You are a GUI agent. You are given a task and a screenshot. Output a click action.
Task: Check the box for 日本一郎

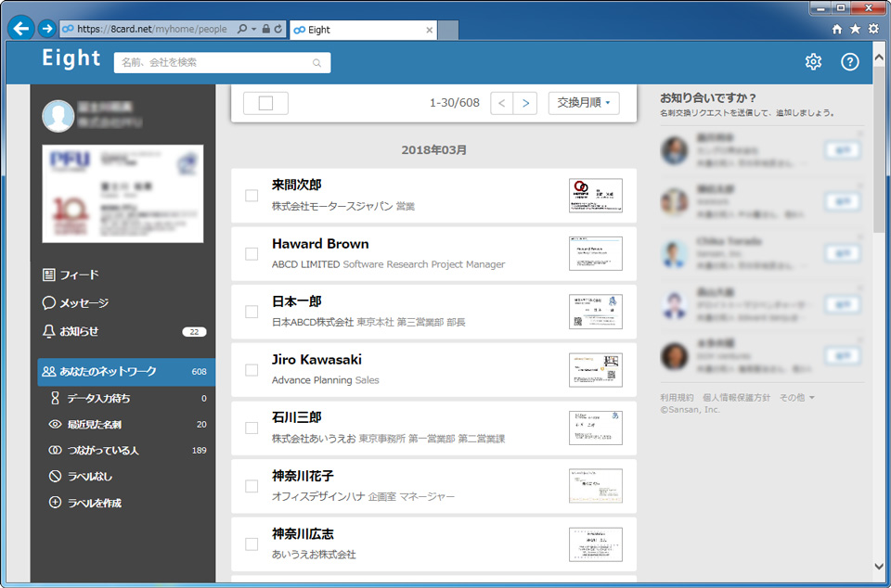(x=252, y=312)
